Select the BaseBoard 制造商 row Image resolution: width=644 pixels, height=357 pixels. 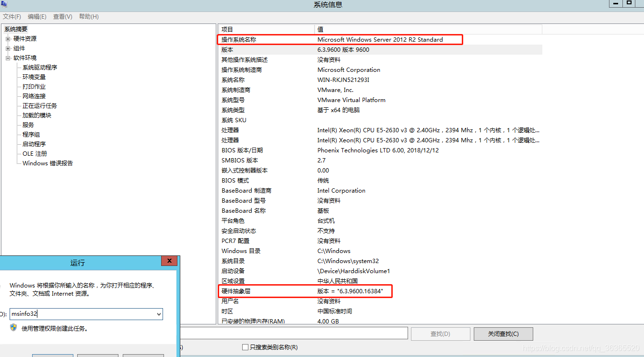click(380, 191)
